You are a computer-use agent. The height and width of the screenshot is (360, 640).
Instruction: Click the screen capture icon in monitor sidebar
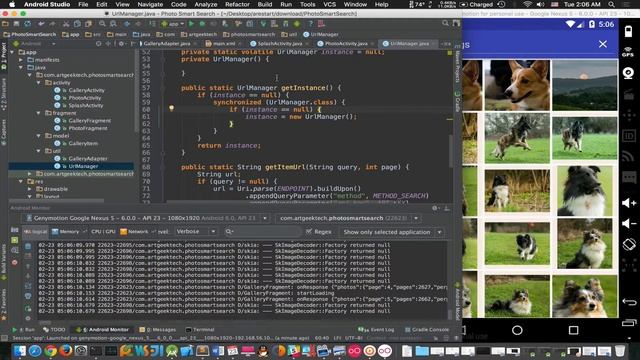(15, 229)
